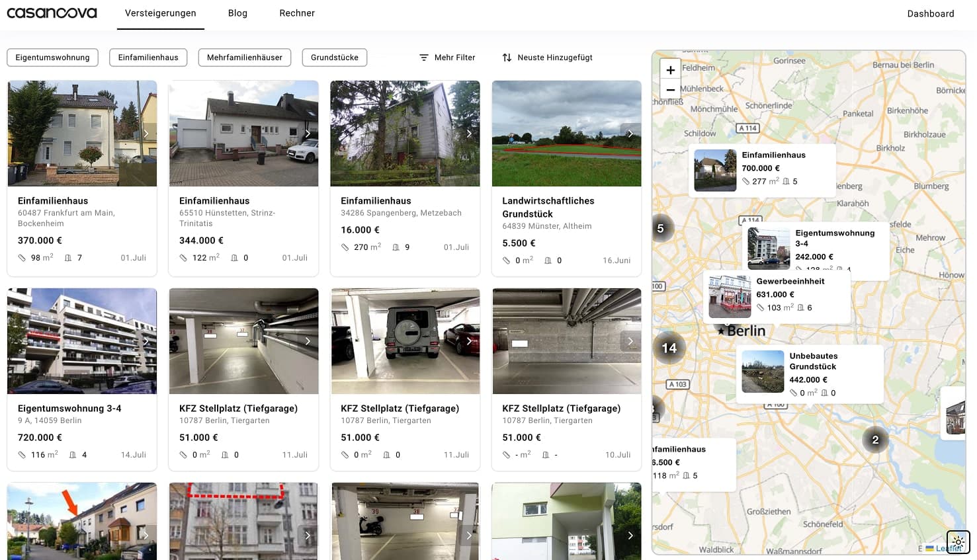Image resolution: width=977 pixels, height=560 pixels.
Task: Open map popup Gewerbeeinheit 631.000 €
Action: tap(777, 296)
